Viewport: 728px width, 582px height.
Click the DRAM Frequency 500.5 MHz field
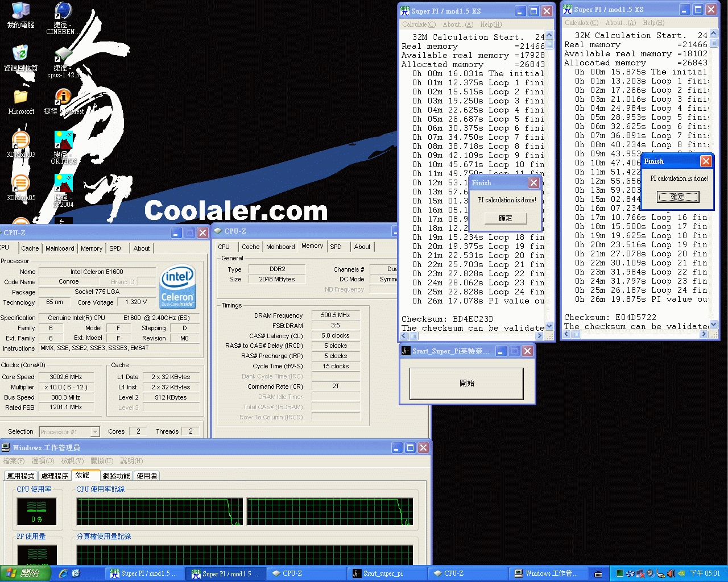tap(336, 315)
